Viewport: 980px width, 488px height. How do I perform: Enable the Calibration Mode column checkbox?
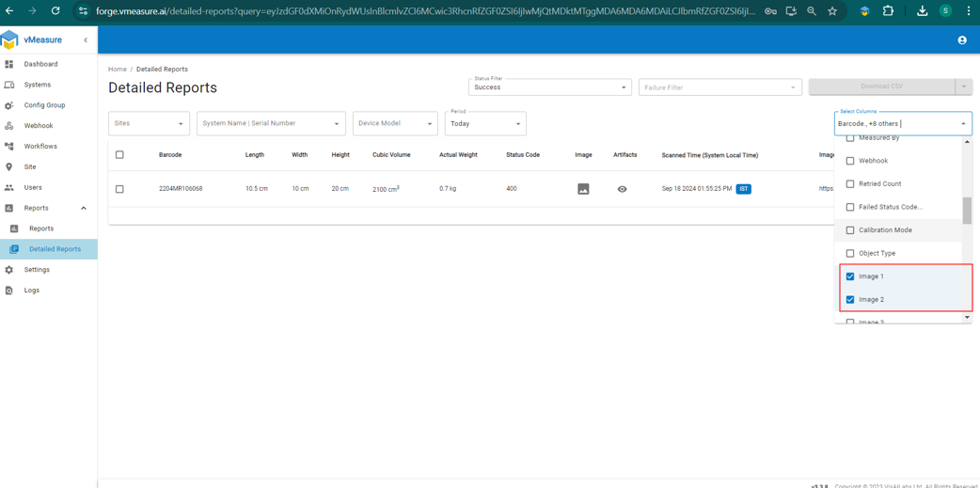(x=850, y=230)
